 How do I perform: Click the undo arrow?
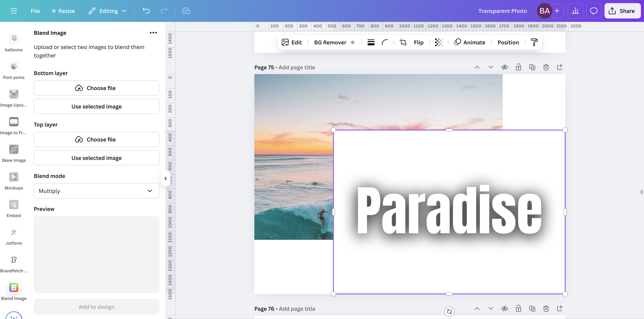click(146, 11)
